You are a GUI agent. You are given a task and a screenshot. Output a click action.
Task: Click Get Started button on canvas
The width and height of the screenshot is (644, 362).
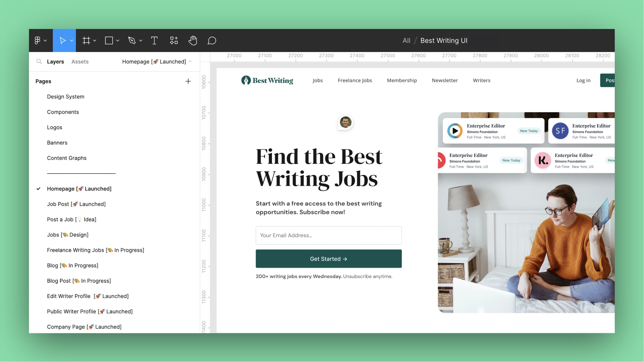[328, 259]
